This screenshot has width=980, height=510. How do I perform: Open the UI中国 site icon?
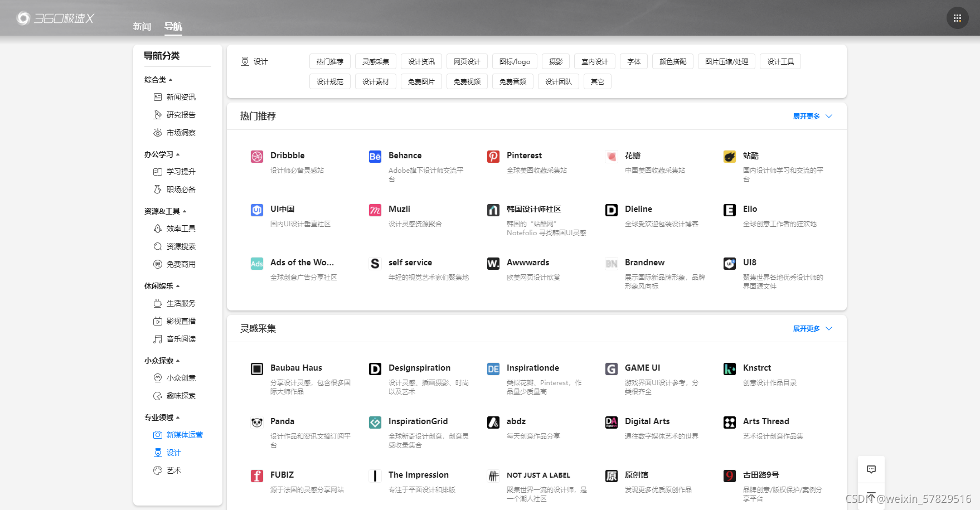click(x=257, y=210)
